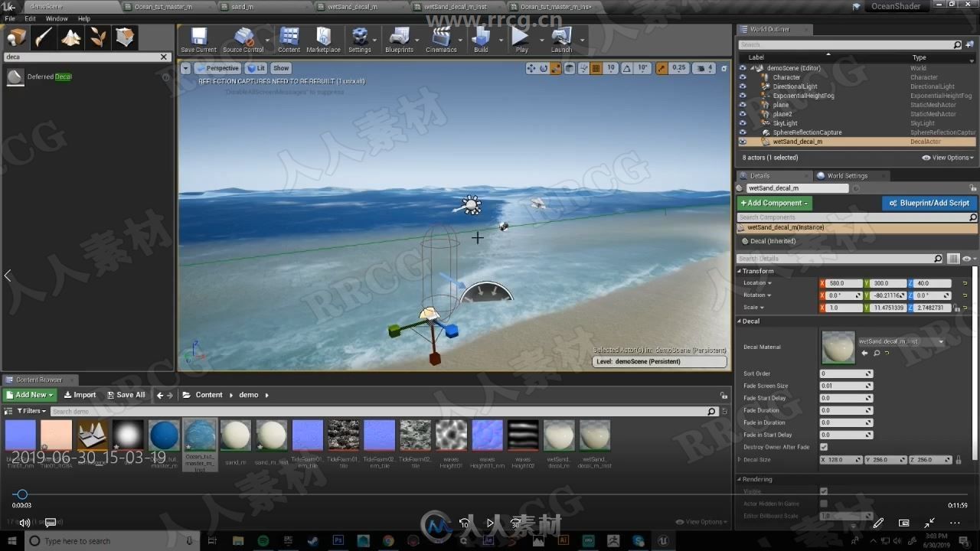980x551 pixels.
Task: Toggle surface snapping icon in viewport
Action: [583, 68]
